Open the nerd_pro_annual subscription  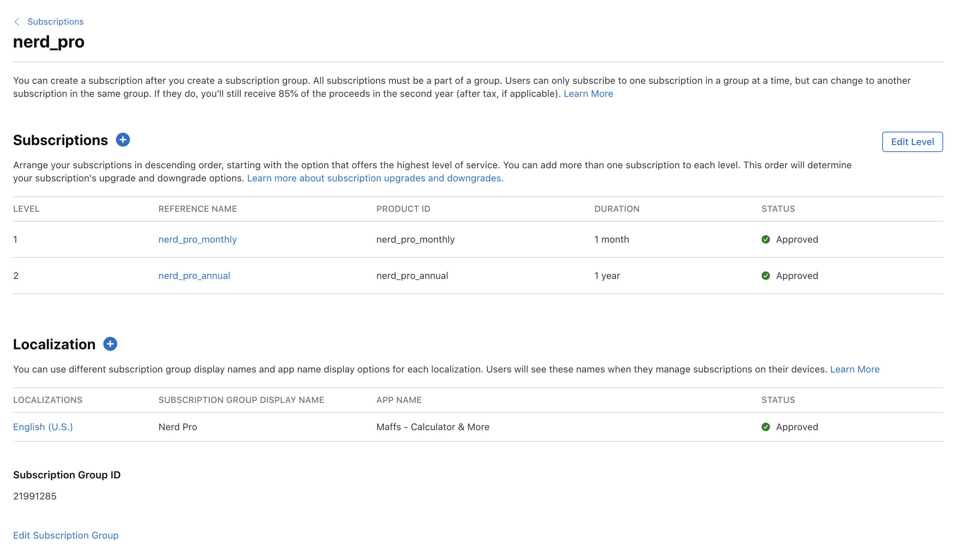tap(194, 275)
